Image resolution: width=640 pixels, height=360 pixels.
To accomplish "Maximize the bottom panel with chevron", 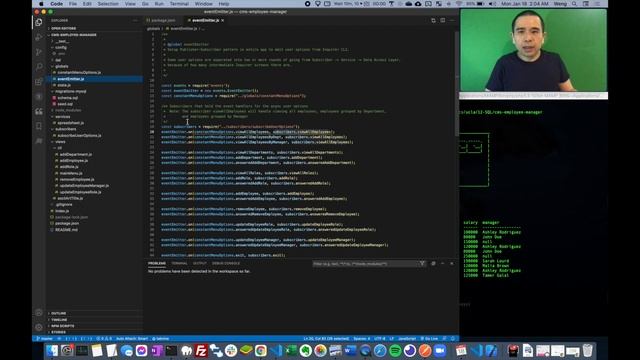I will coord(442,264).
